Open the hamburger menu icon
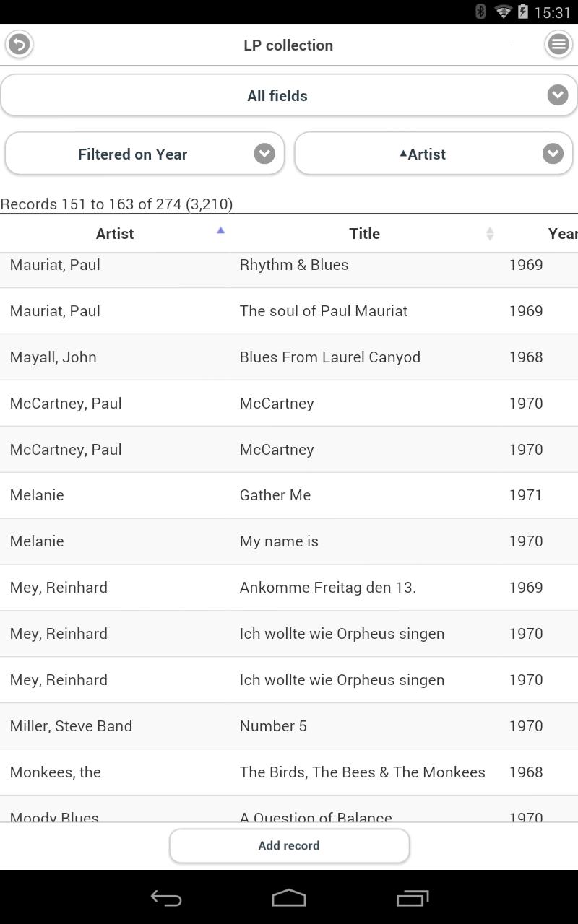 pos(558,45)
